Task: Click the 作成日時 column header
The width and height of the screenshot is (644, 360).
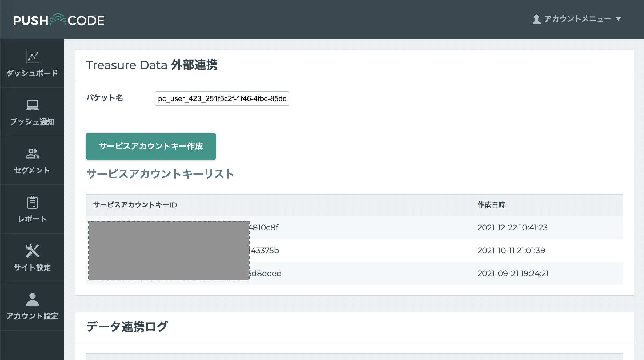Action: point(491,205)
